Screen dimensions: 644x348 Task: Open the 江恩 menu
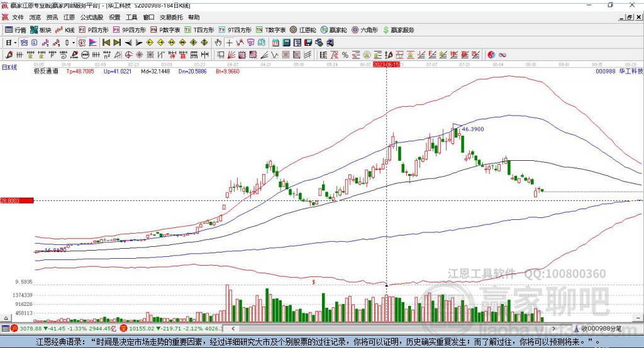(x=69, y=17)
